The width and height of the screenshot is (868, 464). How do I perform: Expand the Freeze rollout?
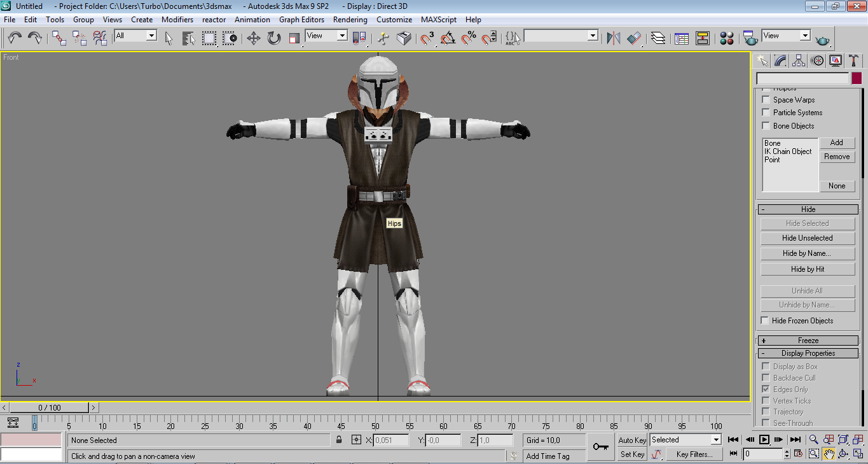coord(808,341)
